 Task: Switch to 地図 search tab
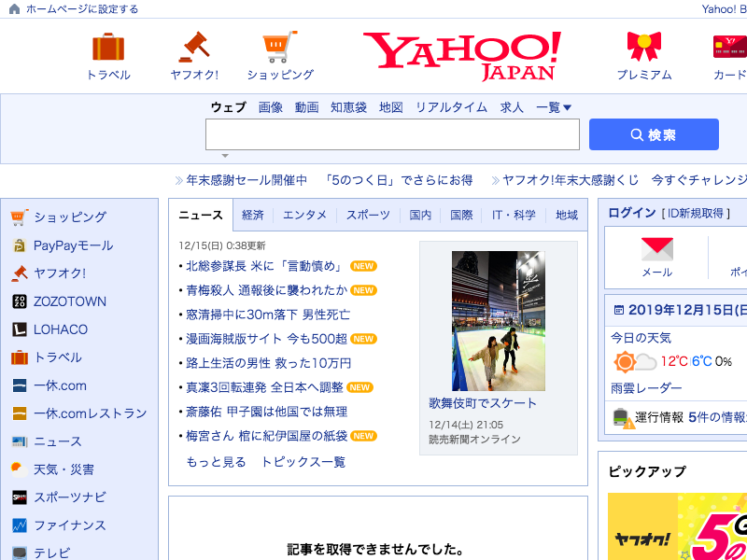pos(391,107)
